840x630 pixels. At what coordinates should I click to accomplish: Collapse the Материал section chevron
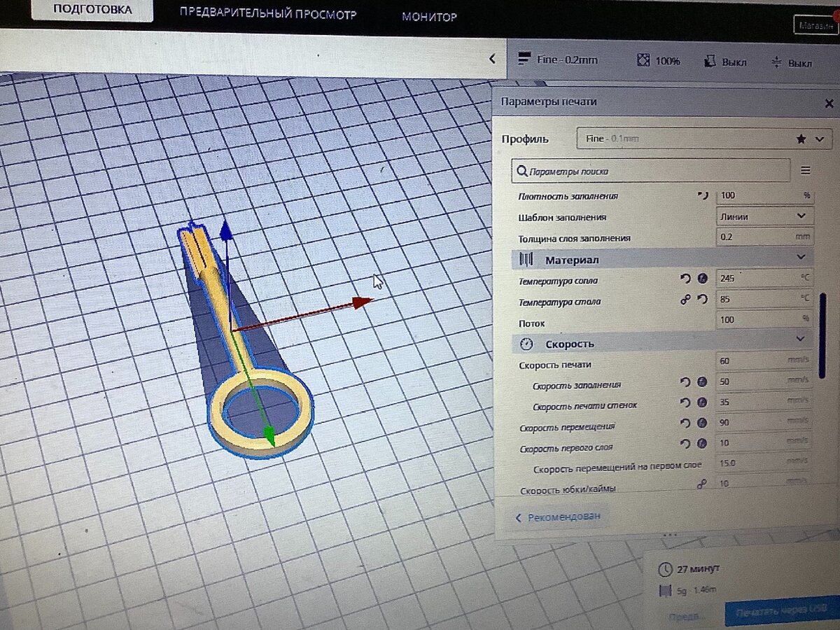pos(801,258)
